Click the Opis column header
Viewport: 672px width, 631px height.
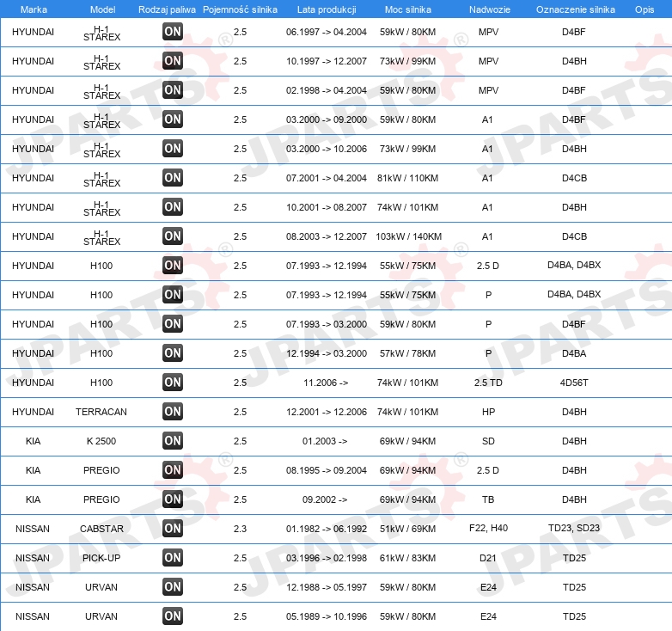tap(645, 9)
